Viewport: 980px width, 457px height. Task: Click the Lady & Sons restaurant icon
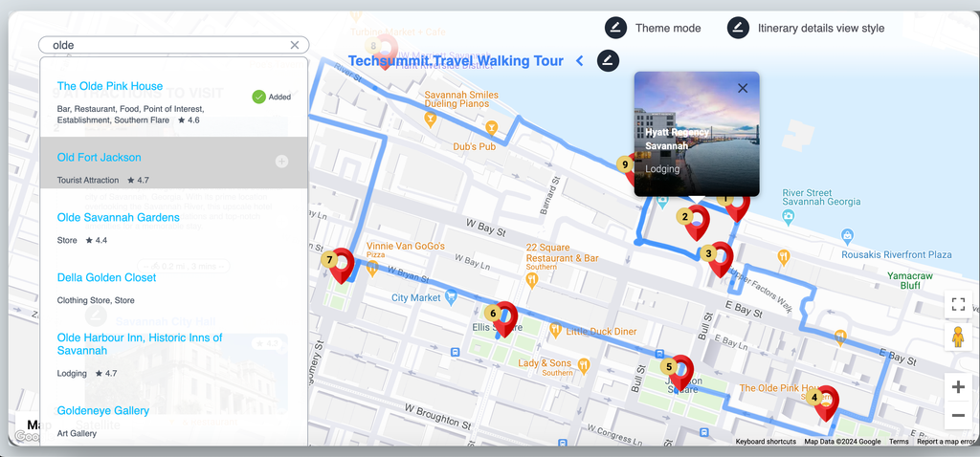pos(584,365)
